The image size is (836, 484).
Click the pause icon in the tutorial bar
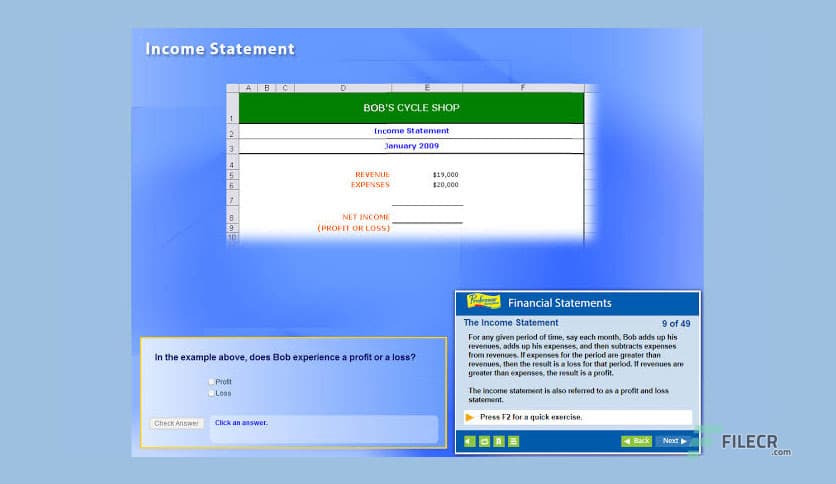pyautogui.click(x=499, y=441)
